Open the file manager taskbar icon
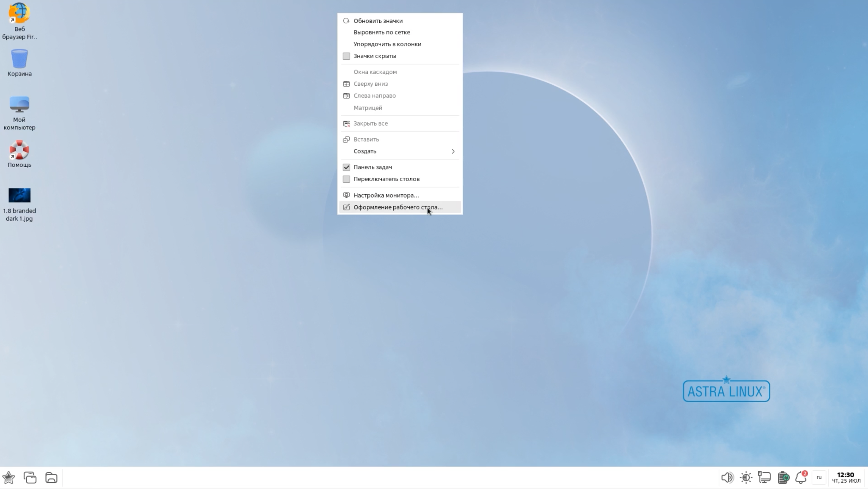This screenshot has height=489, width=868. coord(51,478)
